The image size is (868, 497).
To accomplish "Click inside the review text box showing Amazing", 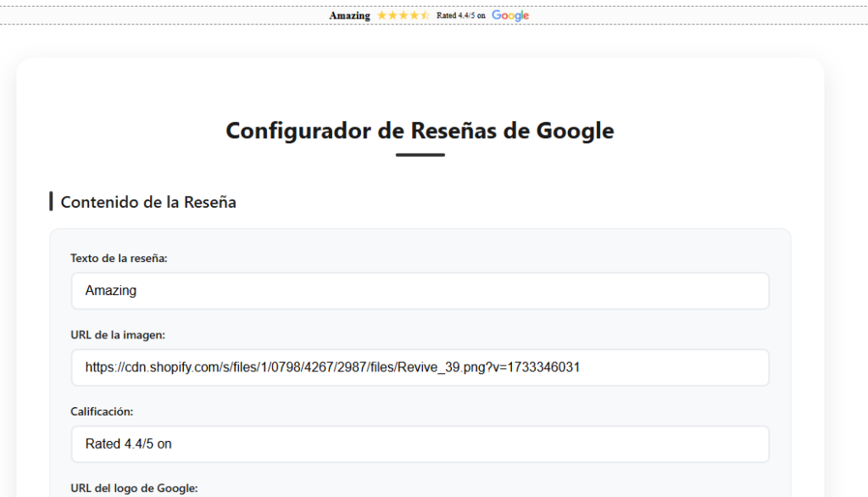I will point(420,290).
